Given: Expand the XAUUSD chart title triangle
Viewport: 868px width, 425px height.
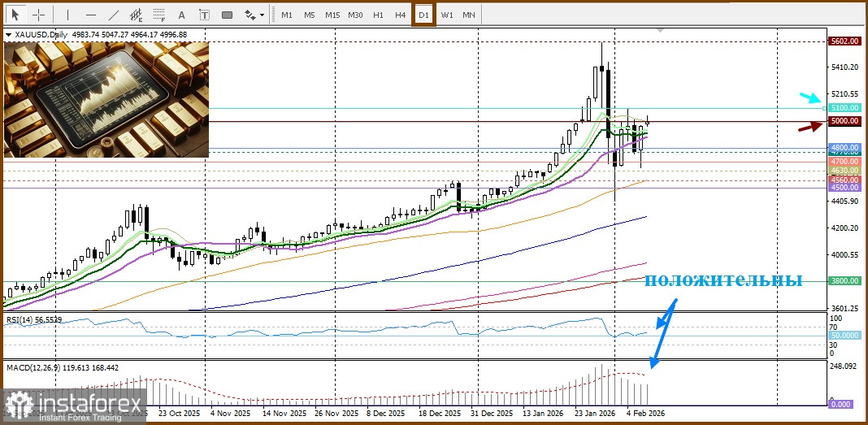Looking at the screenshot, I should 8,35.
